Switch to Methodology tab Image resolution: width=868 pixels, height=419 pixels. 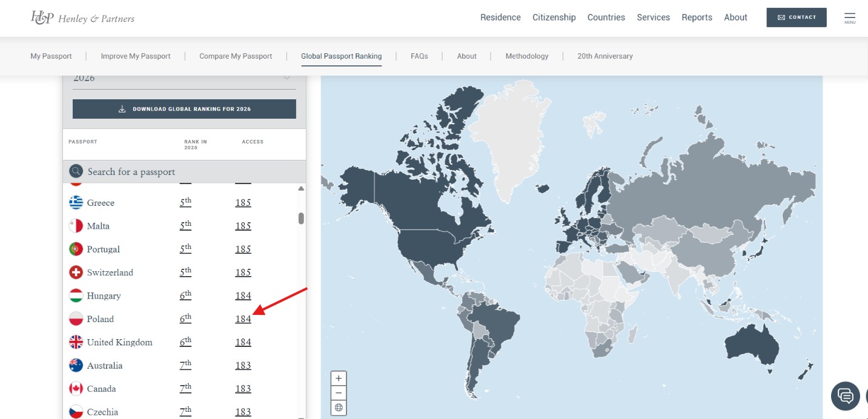point(527,56)
